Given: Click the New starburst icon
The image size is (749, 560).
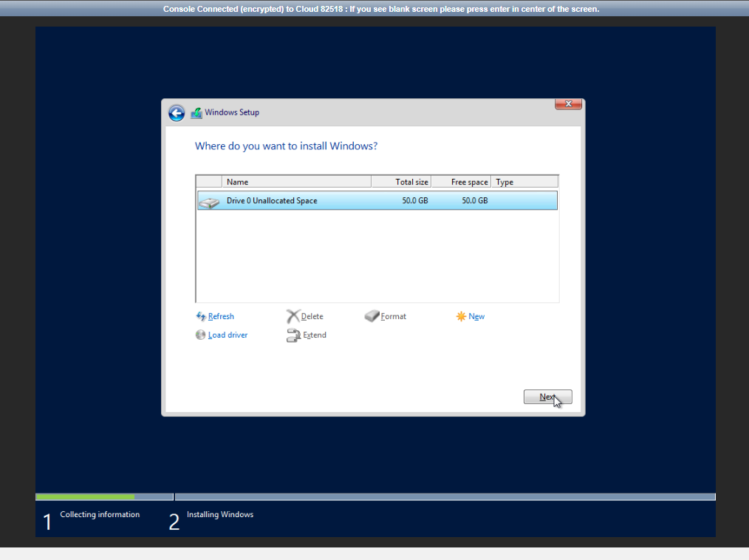Looking at the screenshot, I should [461, 316].
